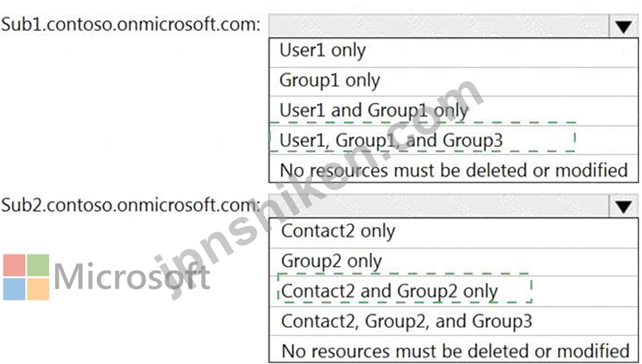
Task: Click the green square of Microsoft logo
Action: pyautogui.click(x=39, y=265)
